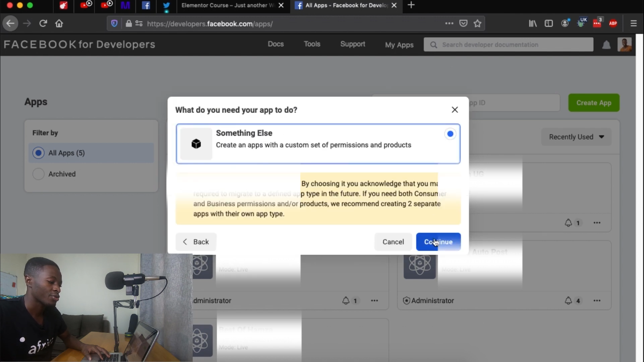Screen dimensions: 644x362
Task: Open the Facebook notifications bell in header
Action: [x=606, y=45]
